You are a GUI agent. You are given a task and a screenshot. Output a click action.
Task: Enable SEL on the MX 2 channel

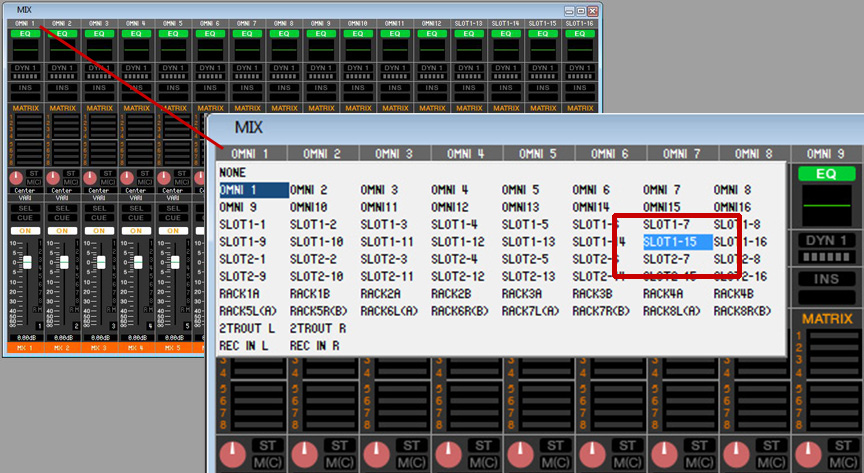coord(62,208)
